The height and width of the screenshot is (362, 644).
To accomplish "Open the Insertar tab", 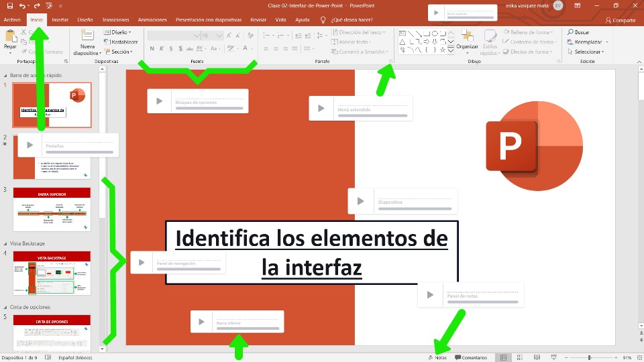I will pyautogui.click(x=60, y=20).
